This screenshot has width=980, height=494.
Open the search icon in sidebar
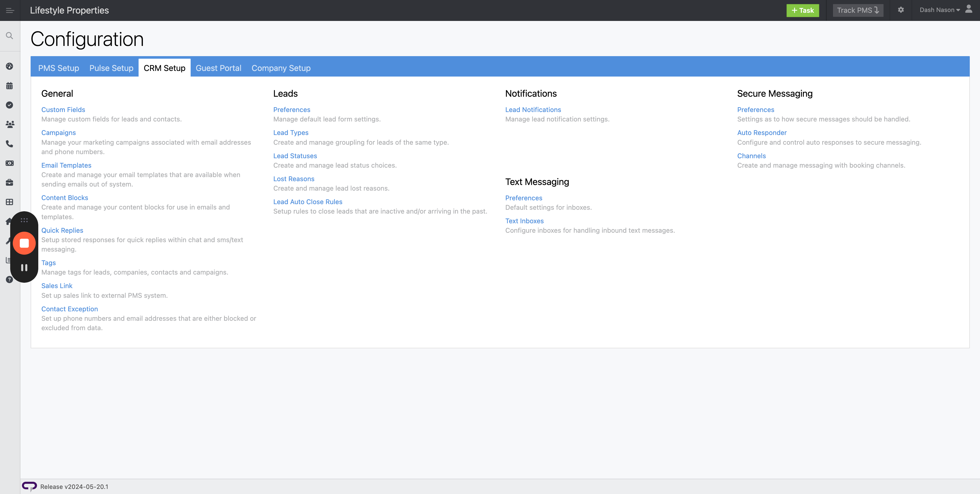coord(9,36)
